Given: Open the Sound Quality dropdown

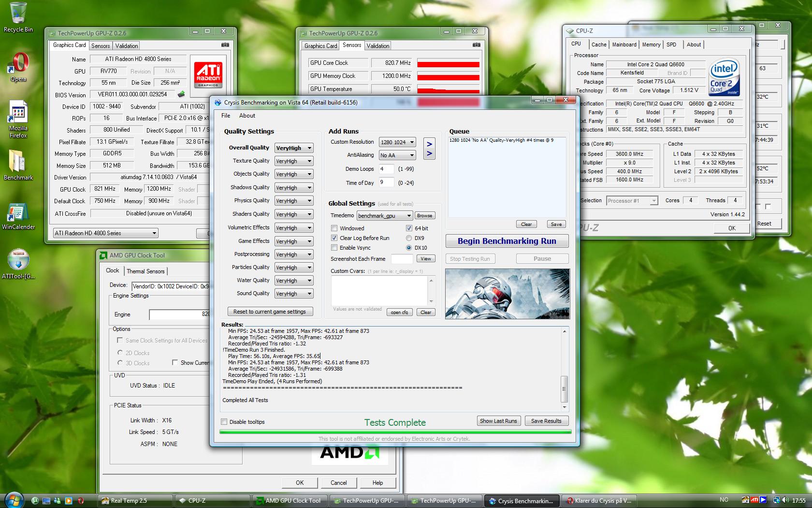Looking at the screenshot, I should (294, 294).
